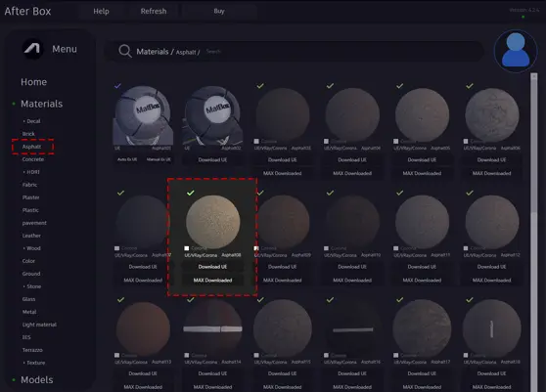
Task: Select Concrete in the materials list
Action: (33, 159)
